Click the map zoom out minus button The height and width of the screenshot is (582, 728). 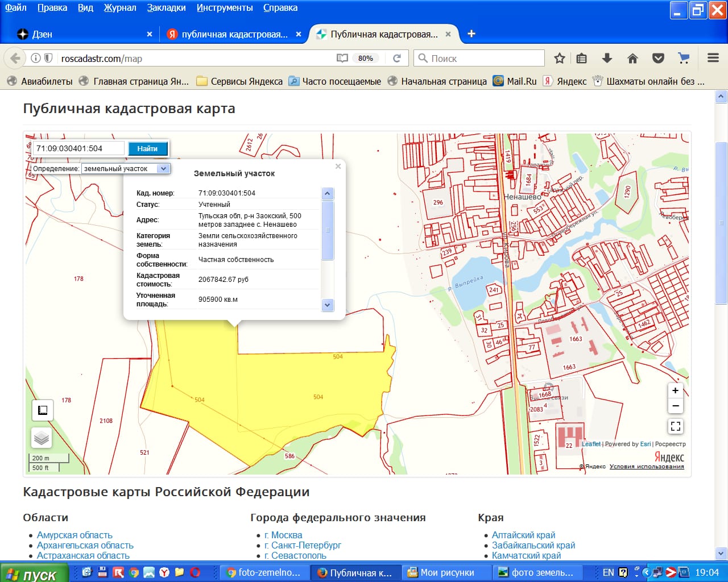click(675, 406)
